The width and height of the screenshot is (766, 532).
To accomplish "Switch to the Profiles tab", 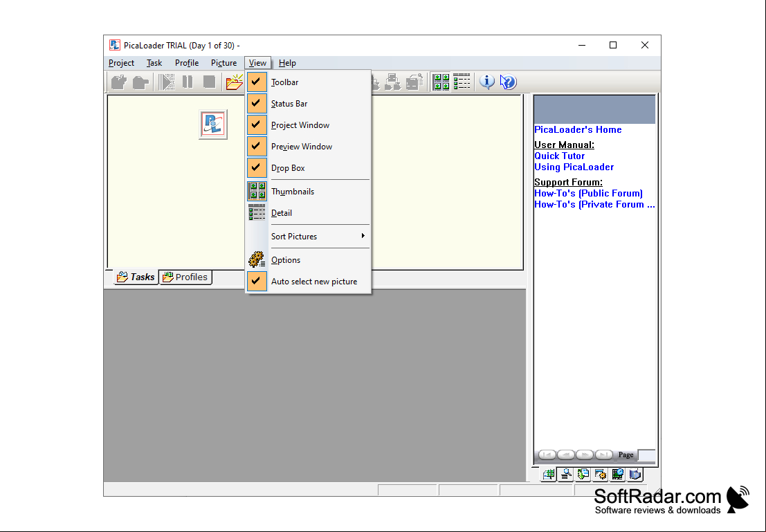I will 185,277.
